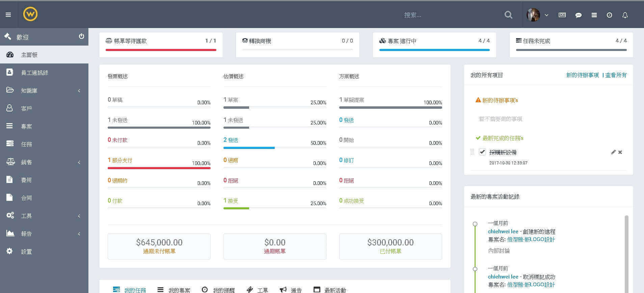Click the 帳單等待護款 red progress bar
This screenshot has height=293, width=644.
tap(161, 50)
